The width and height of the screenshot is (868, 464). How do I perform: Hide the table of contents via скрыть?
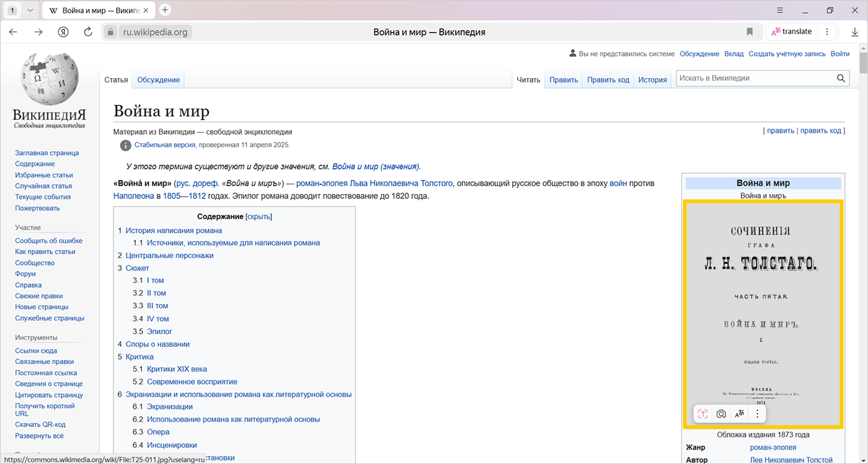coord(259,216)
